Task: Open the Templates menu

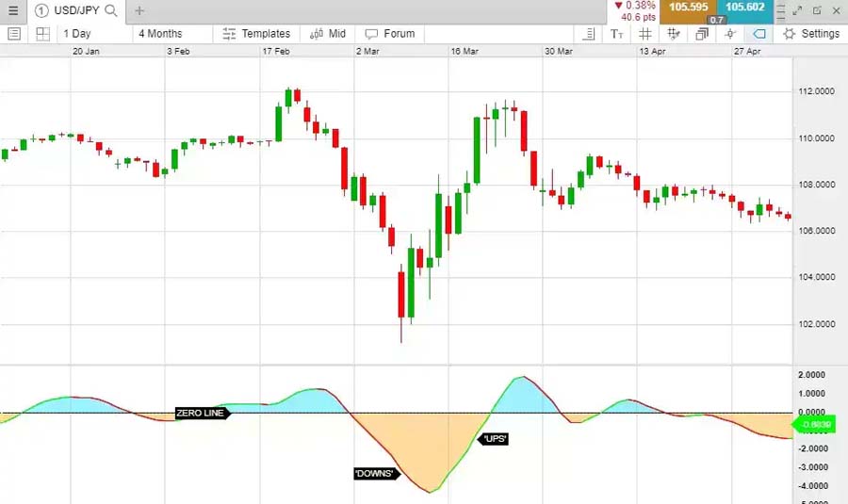Action: tap(256, 34)
